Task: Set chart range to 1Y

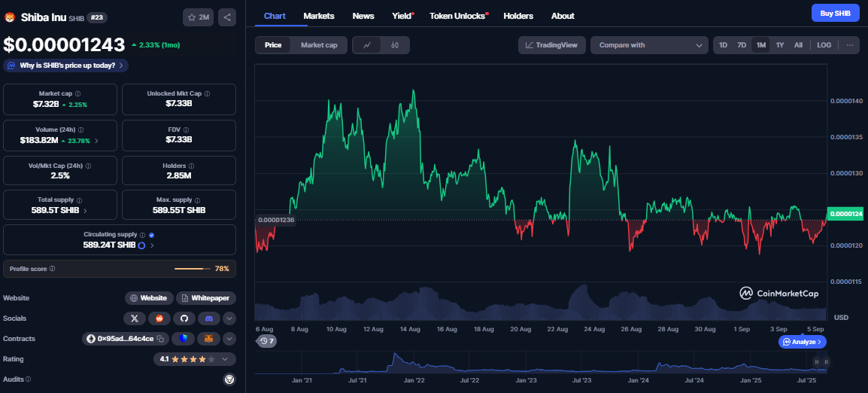Action: (x=780, y=45)
